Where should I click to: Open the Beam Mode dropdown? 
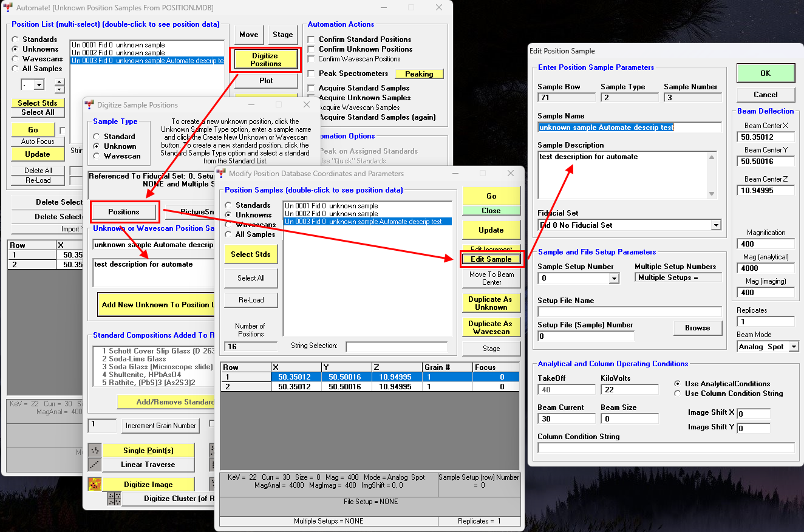794,347
